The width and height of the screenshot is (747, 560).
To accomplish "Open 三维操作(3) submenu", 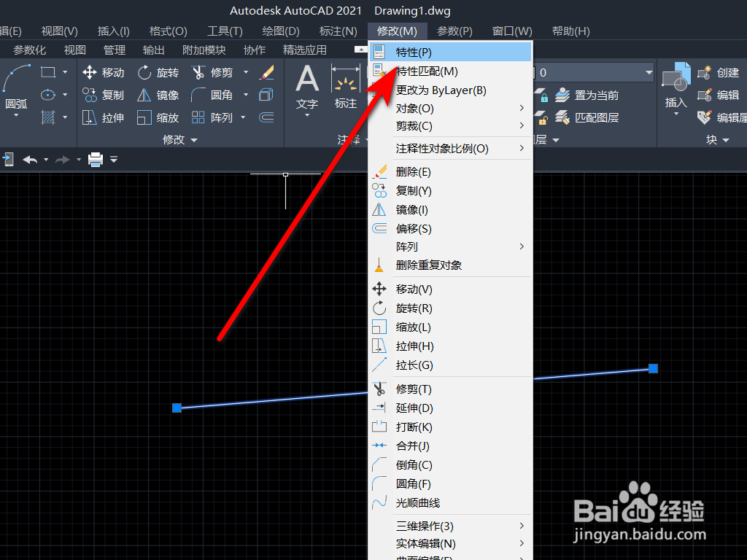I will (451, 526).
